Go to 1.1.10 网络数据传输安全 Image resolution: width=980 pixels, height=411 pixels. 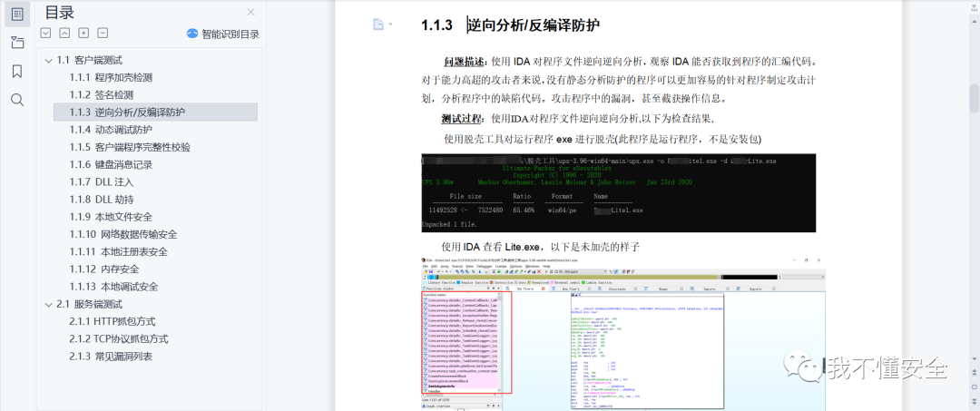point(123,235)
